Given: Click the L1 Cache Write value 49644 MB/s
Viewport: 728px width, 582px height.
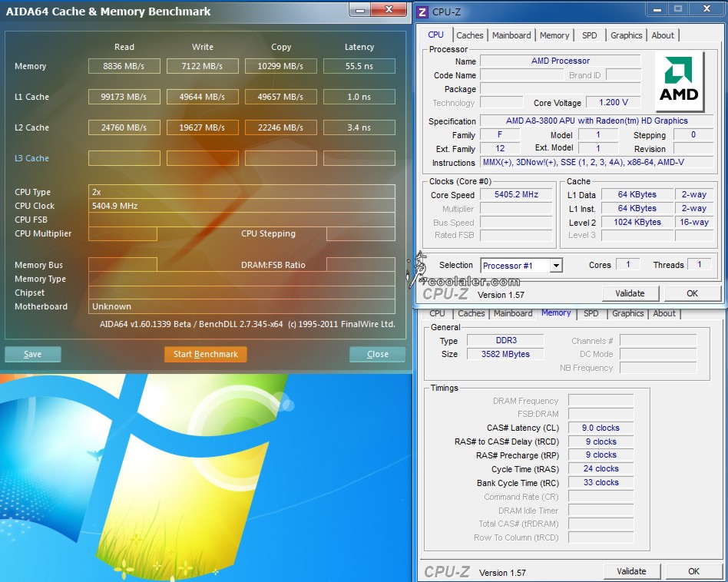Looking at the screenshot, I should click(203, 97).
